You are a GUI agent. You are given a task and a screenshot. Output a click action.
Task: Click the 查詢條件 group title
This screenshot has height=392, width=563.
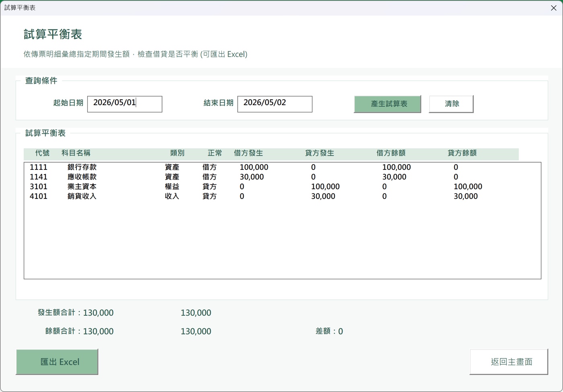point(41,81)
